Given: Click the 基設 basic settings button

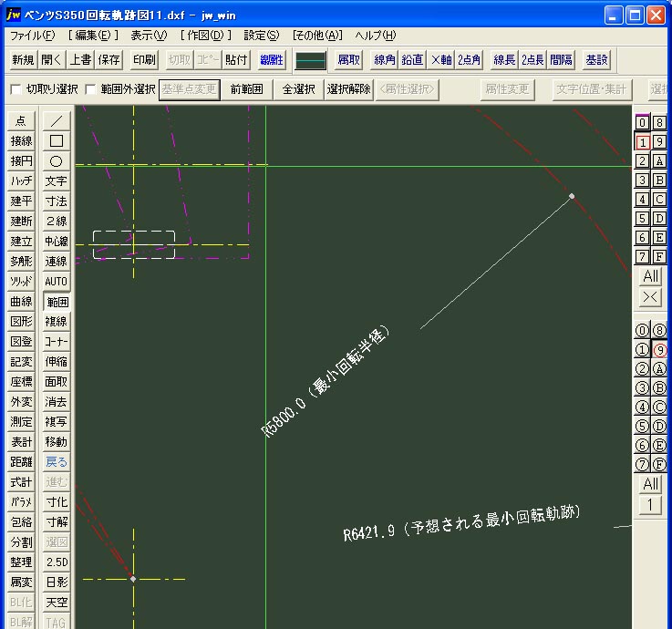Looking at the screenshot, I should pos(596,60).
